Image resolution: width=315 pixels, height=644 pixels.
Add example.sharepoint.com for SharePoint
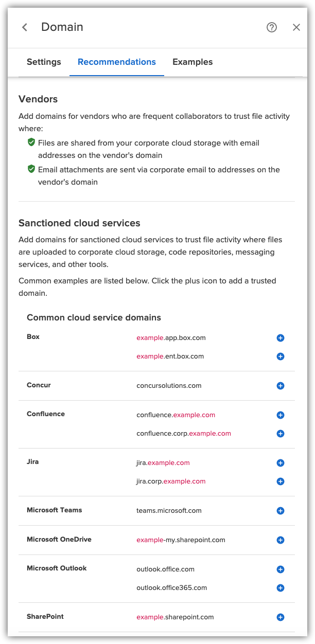click(280, 617)
